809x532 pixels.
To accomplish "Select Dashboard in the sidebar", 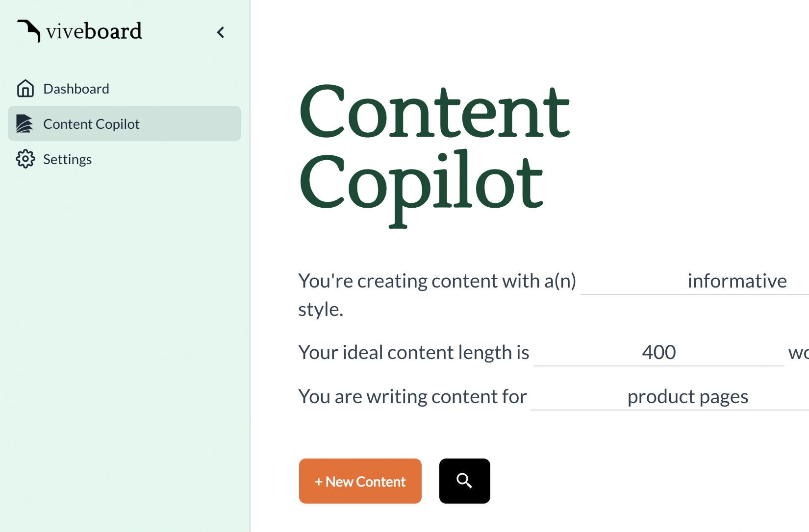I will click(x=76, y=88).
